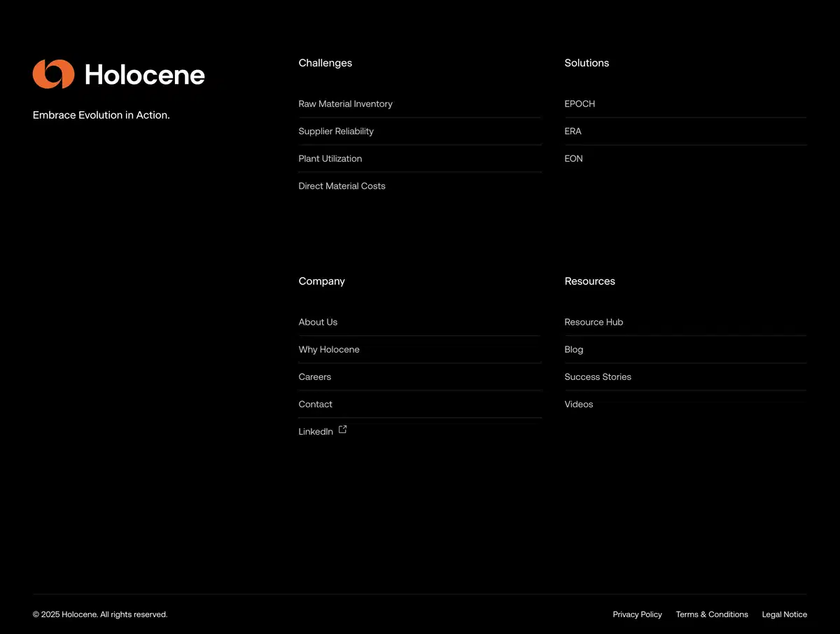Open the Videos page
This screenshot has width=840, height=634.
(578, 404)
